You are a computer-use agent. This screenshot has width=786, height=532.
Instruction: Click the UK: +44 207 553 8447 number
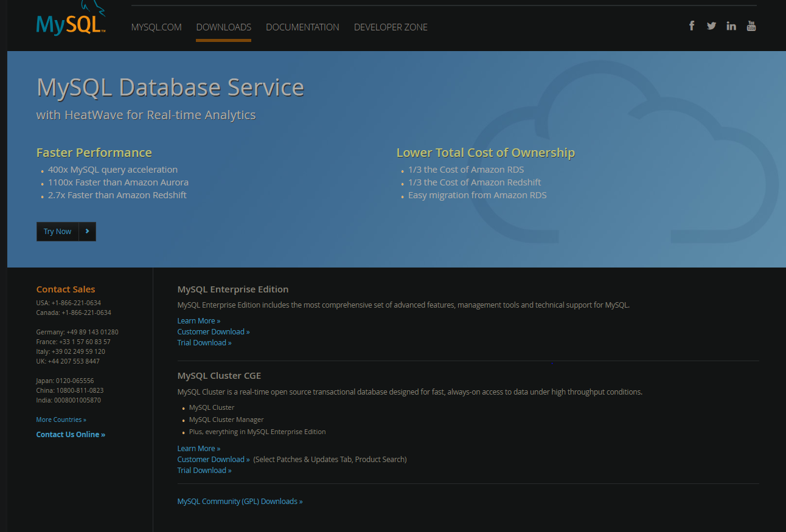tap(68, 361)
